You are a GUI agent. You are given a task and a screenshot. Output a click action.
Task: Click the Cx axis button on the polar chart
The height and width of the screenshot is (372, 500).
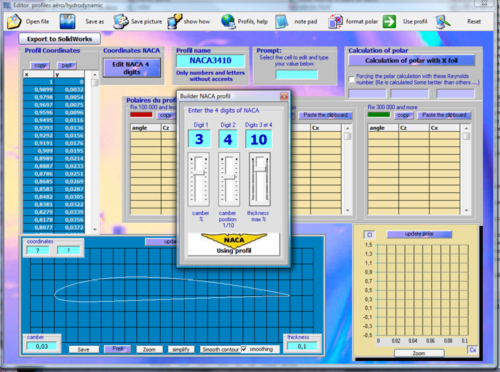point(473,350)
